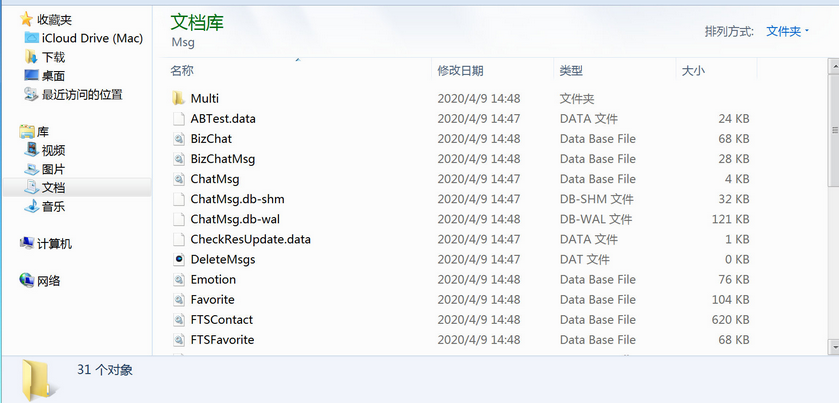Screen dimensions: 840x405
Task: Open iCloud Drive (Mac) folder icon
Action: click(x=32, y=38)
